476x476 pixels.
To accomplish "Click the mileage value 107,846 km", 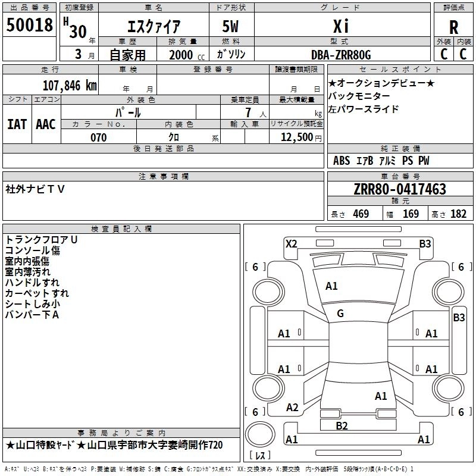I will [70, 85].
